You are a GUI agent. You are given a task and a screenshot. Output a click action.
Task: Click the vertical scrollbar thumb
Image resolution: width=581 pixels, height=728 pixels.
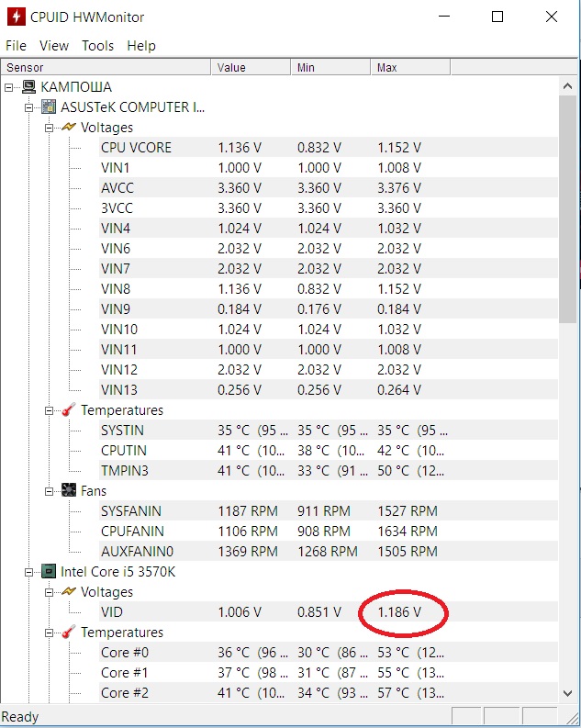(x=567, y=209)
